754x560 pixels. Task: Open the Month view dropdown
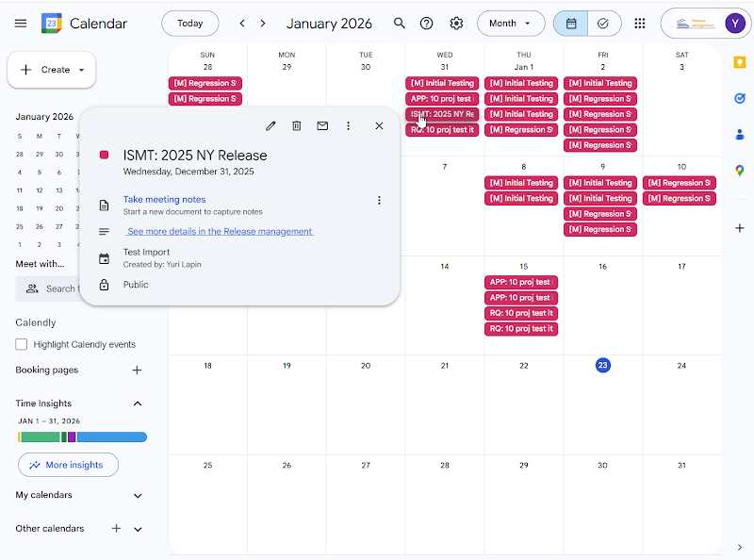tap(511, 24)
